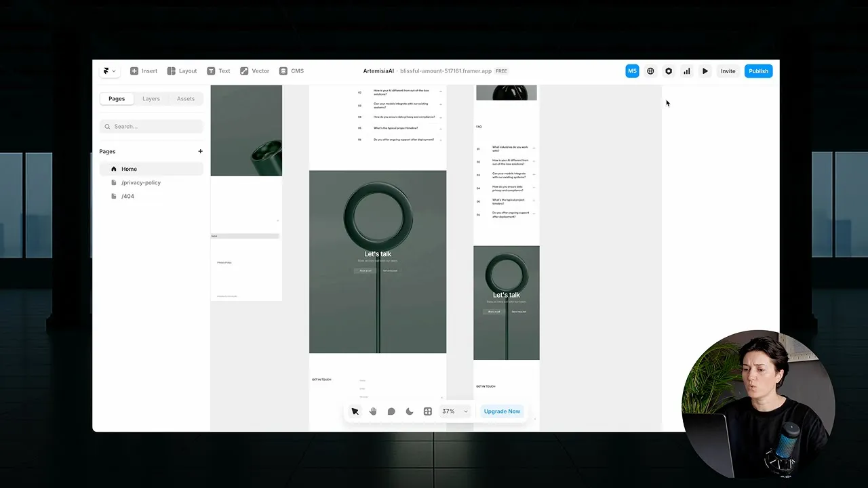Open the grid actions icon in bottom toolbar
Image resolution: width=868 pixels, height=488 pixels.
tap(428, 411)
